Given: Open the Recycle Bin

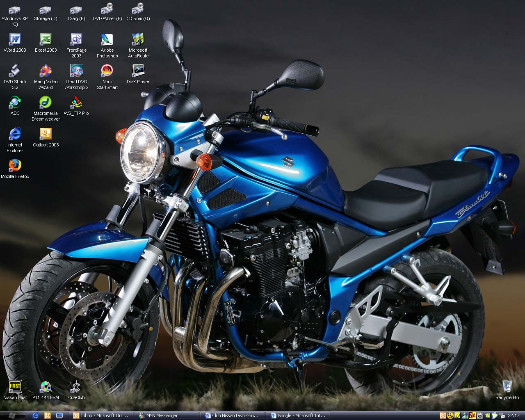Looking at the screenshot, I should [507, 390].
